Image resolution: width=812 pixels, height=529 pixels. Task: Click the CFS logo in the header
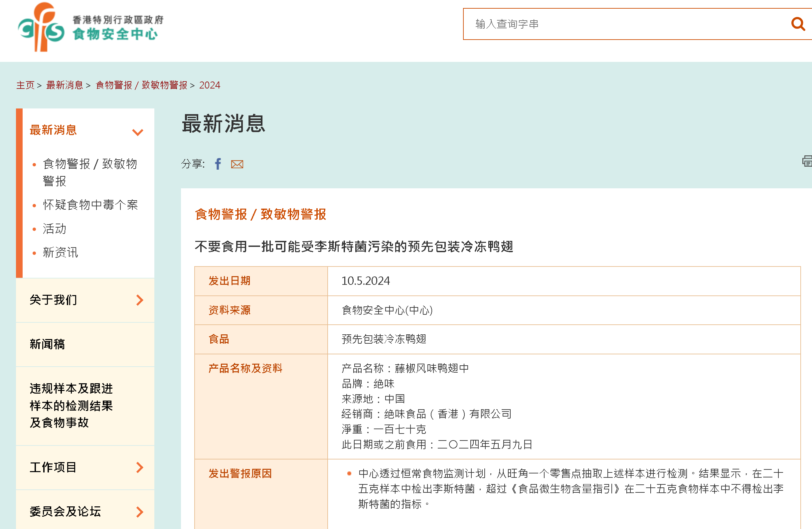[x=90, y=27]
